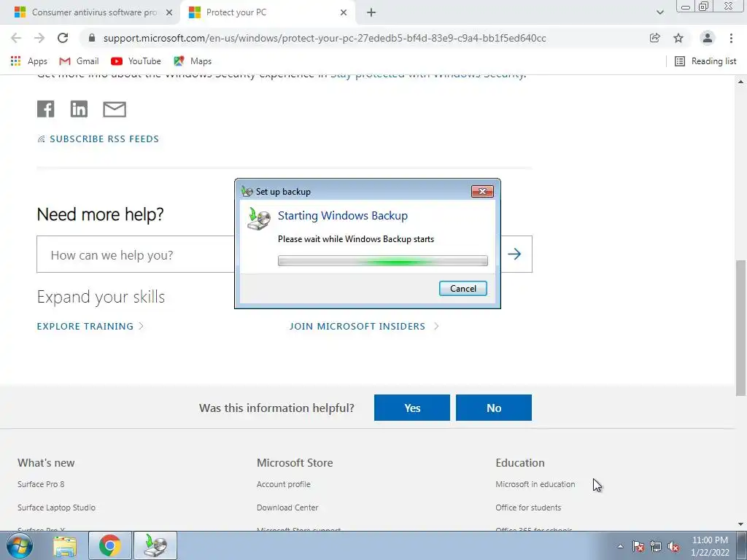Click the Starting Windows Backup heading
This screenshot has height=560, width=747.
tap(343, 216)
